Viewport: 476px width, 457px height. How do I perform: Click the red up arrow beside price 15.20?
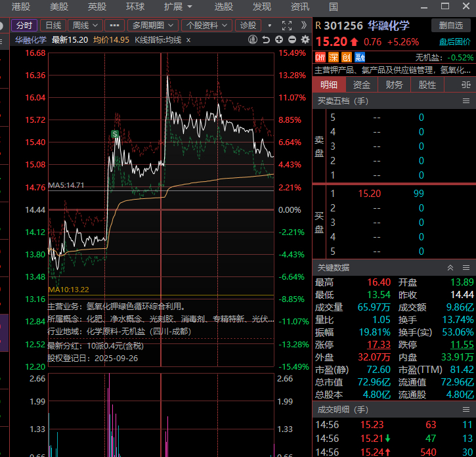point(355,41)
